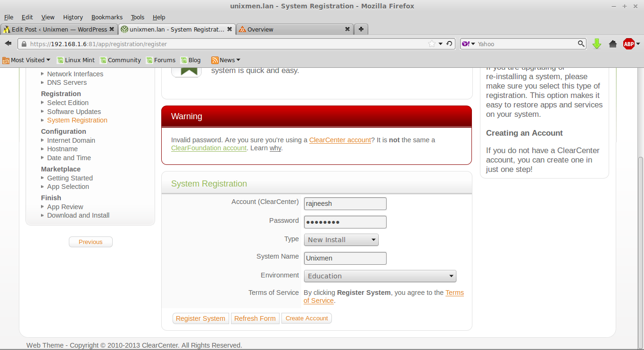Click the reload page icon
This screenshot has height=350, width=644.
pyautogui.click(x=449, y=44)
